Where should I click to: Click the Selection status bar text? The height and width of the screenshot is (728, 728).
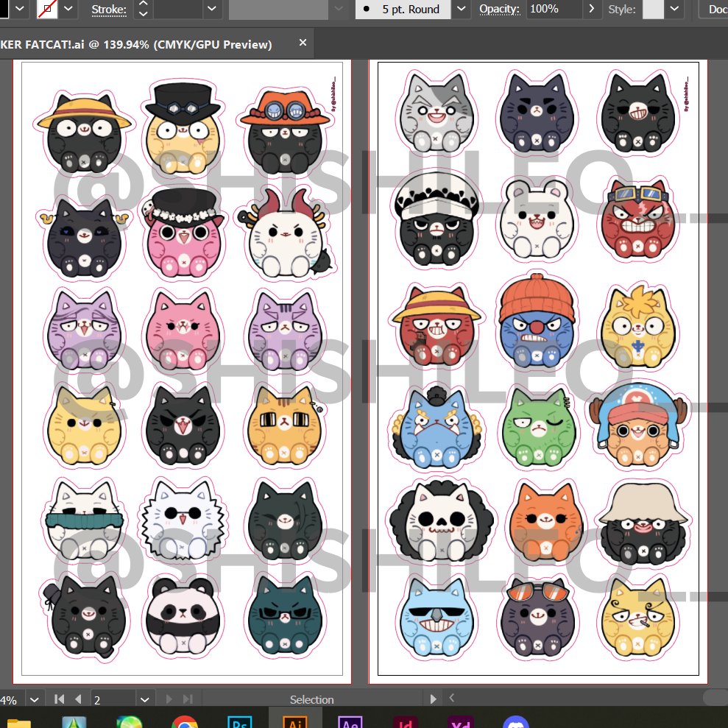point(311,700)
